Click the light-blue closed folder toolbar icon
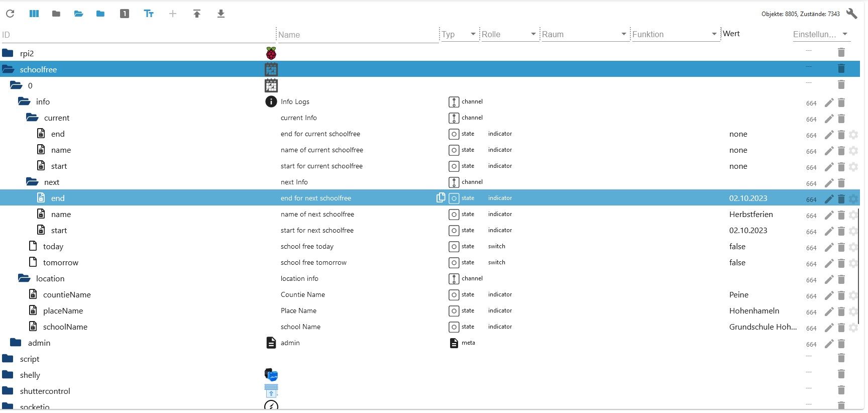This screenshot has width=868, height=413. click(100, 14)
